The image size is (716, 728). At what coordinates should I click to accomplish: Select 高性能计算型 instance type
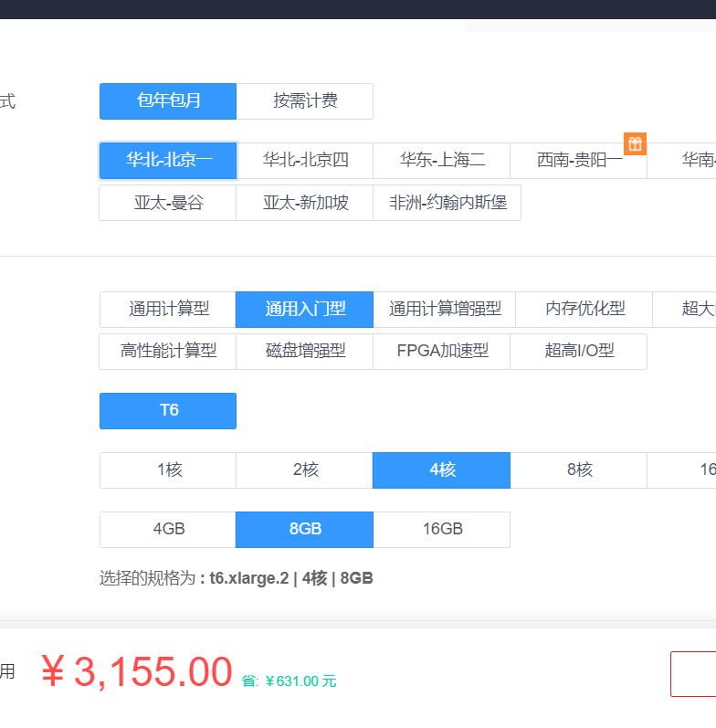168,352
